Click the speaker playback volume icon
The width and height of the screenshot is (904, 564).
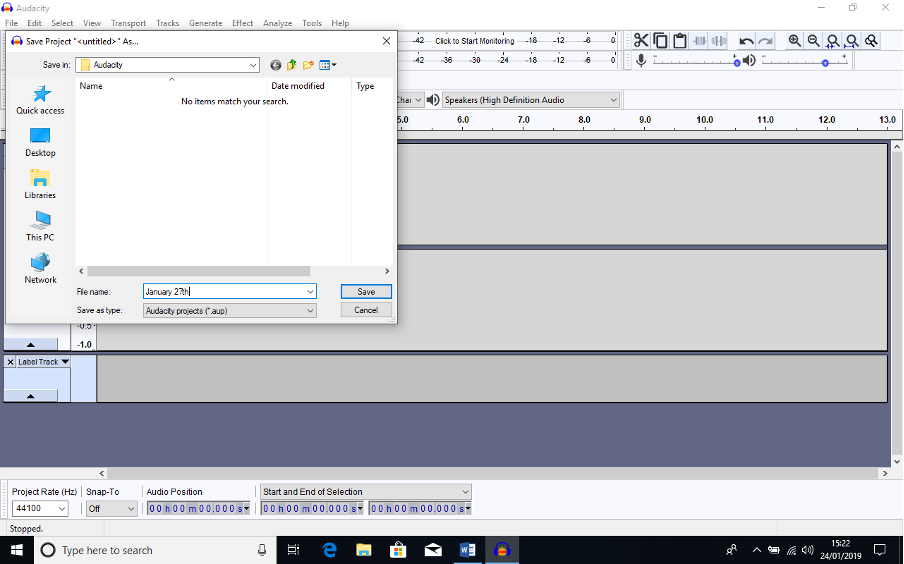pyautogui.click(x=749, y=61)
